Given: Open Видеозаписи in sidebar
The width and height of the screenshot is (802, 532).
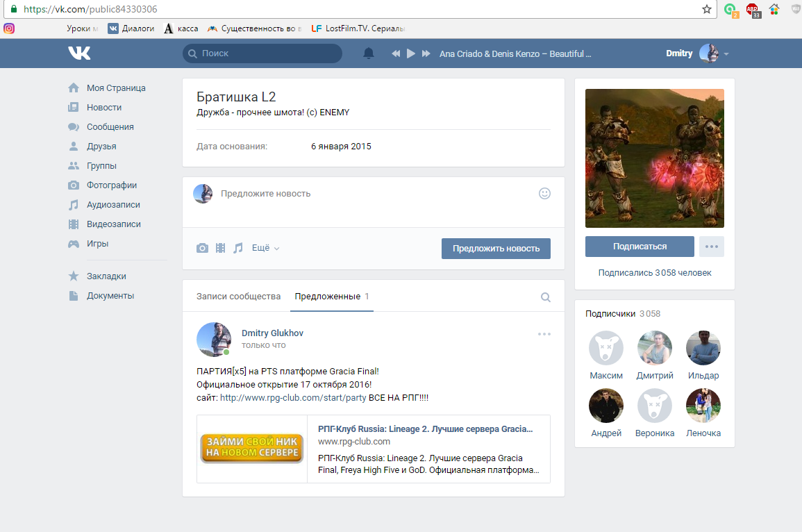Looking at the screenshot, I should (x=114, y=224).
